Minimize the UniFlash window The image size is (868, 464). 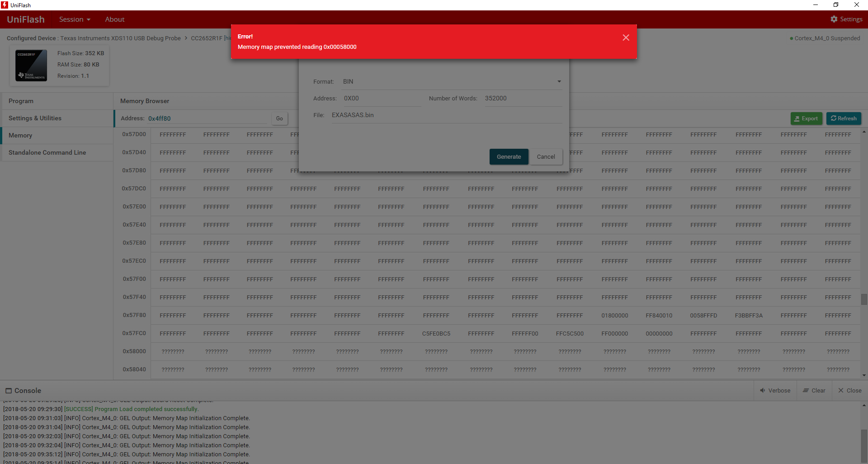click(x=816, y=5)
